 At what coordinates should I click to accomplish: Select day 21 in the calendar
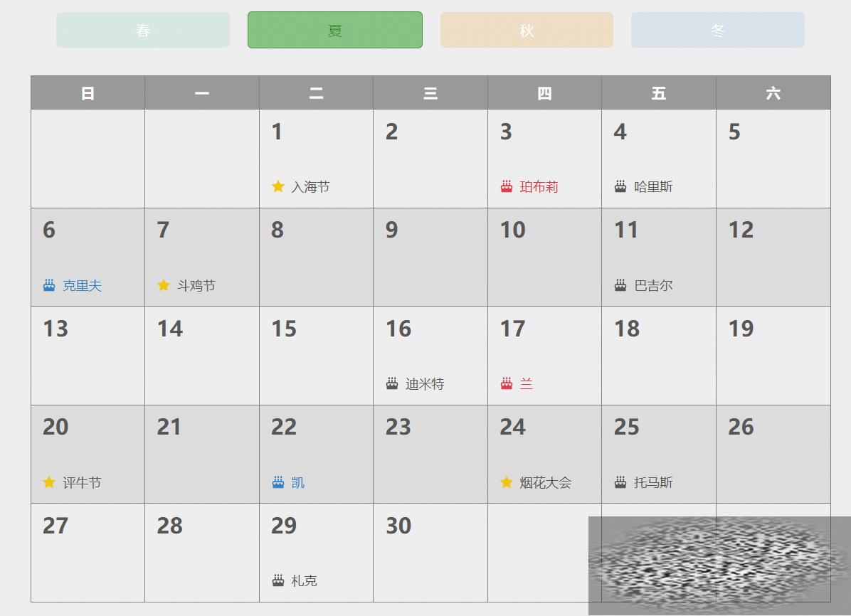[202, 455]
